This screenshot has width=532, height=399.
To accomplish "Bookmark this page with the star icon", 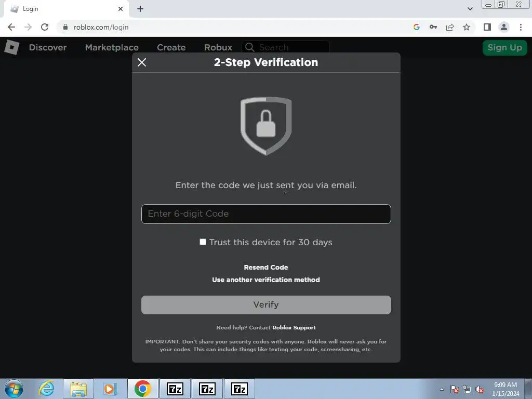I will 467,27.
